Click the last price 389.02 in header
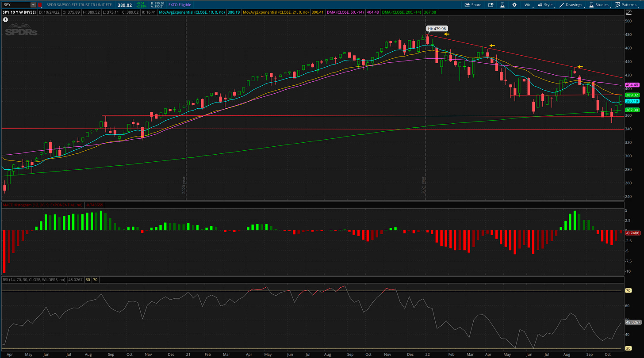Viewport: 644px width, 358px height. 125,5
